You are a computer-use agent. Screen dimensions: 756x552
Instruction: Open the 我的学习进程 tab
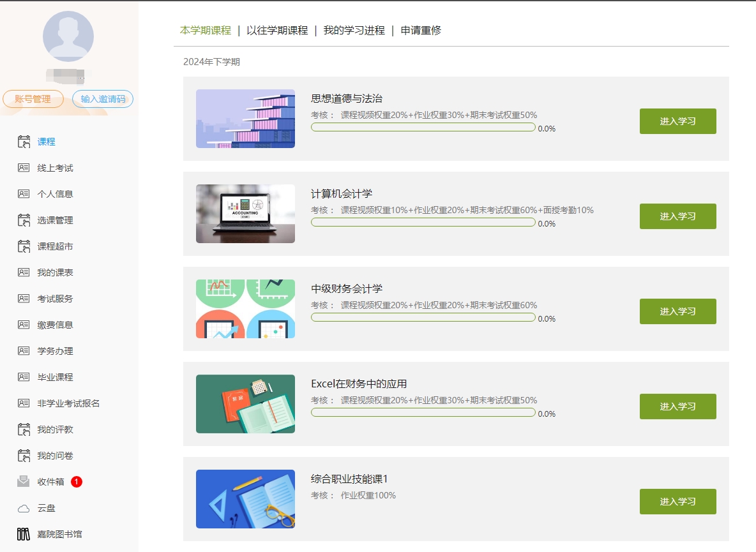(354, 30)
